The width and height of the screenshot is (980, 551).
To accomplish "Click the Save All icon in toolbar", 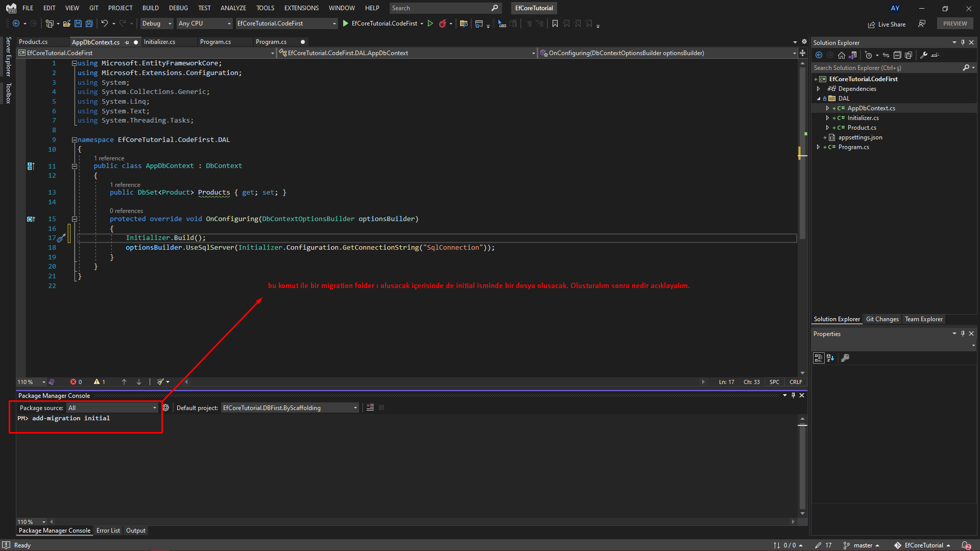I will click(89, 23).
